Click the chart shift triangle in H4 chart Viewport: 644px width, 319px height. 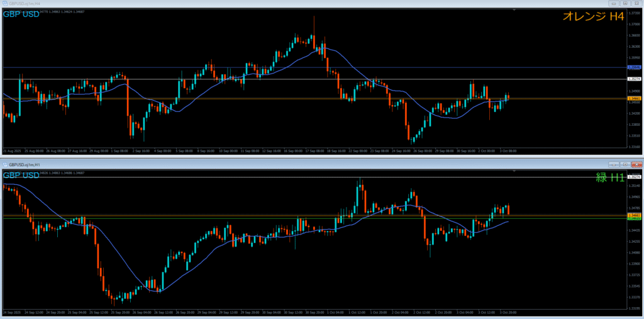click(x=514, y=9)
